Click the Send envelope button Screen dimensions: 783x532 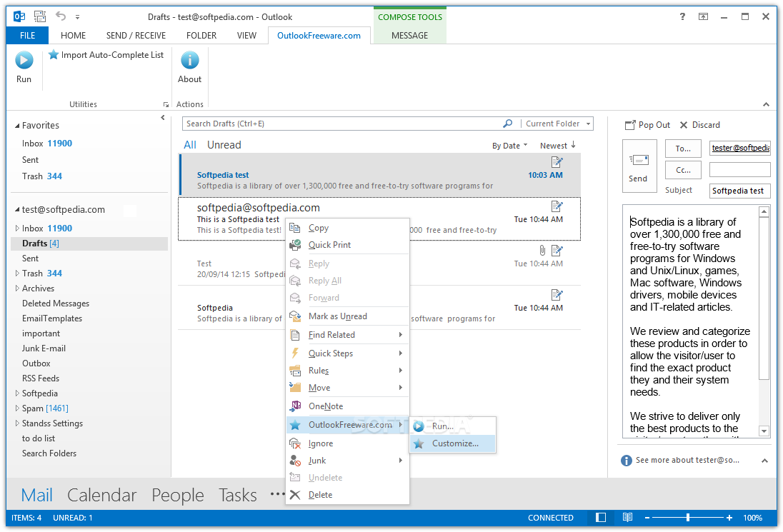pyautogui.click(x=639, y=166)
